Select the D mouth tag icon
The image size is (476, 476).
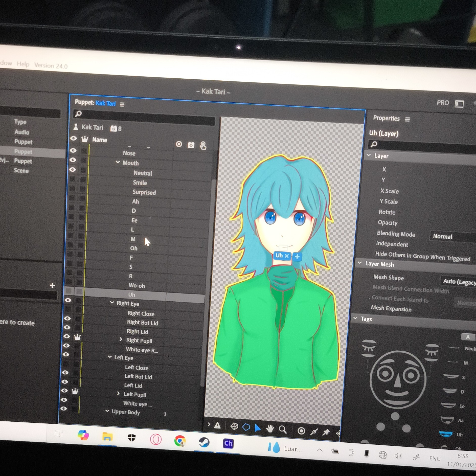click(x=450, y=391)
